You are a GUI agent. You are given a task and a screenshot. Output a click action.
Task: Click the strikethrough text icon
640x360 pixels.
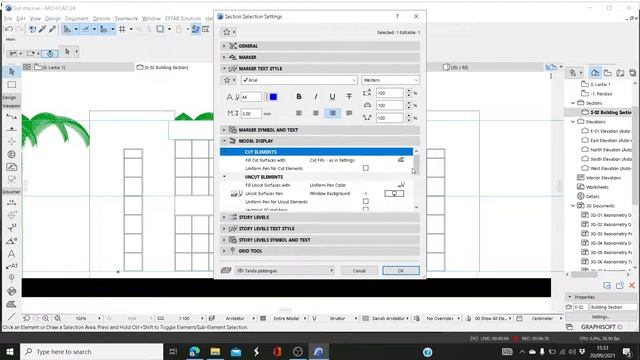click(x=349, y=96)
